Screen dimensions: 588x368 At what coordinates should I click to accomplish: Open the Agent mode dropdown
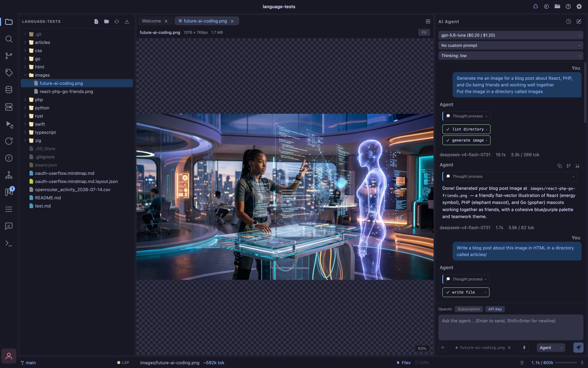click(551, 348)
